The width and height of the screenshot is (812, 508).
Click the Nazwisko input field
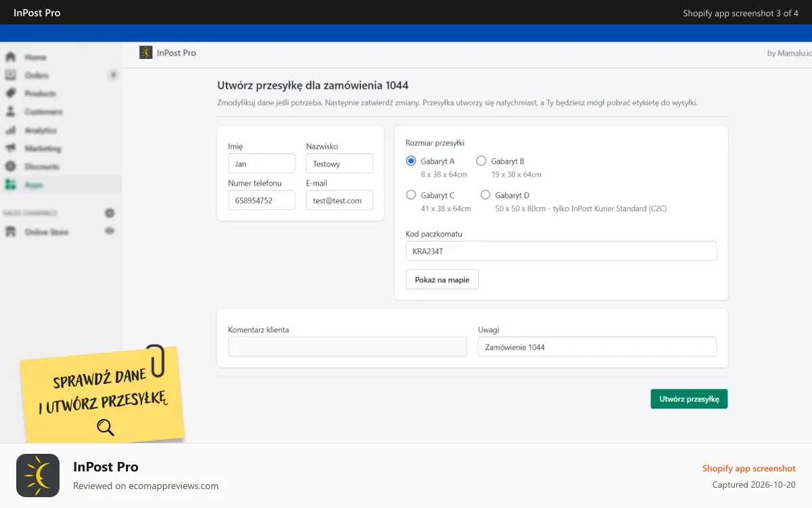(339, 163)
